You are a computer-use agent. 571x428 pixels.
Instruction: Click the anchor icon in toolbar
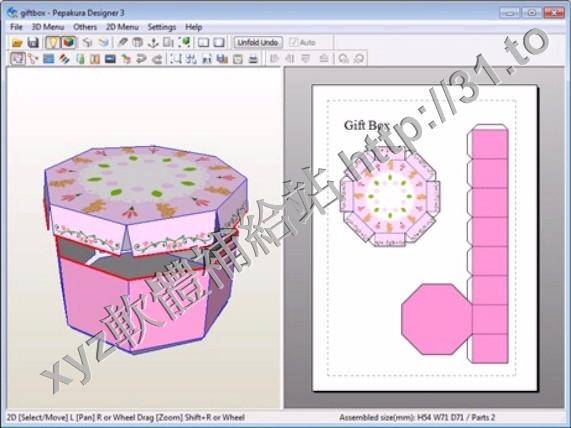(x=153, y=43)
